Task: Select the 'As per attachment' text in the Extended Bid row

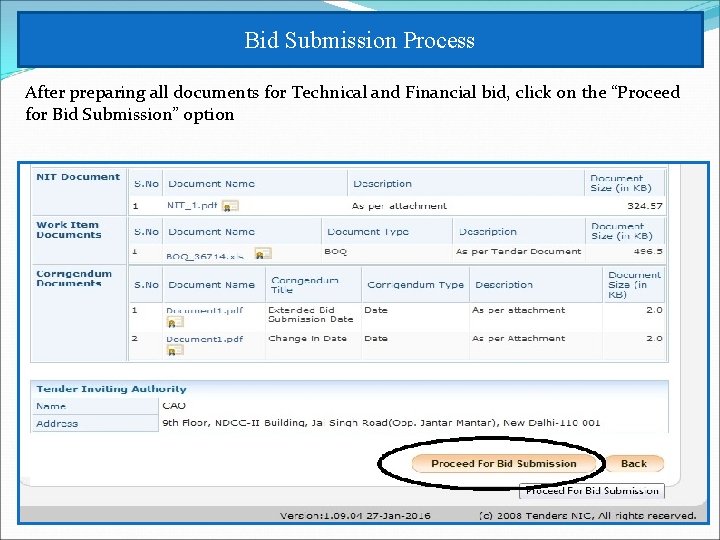Action: (518, 310)
